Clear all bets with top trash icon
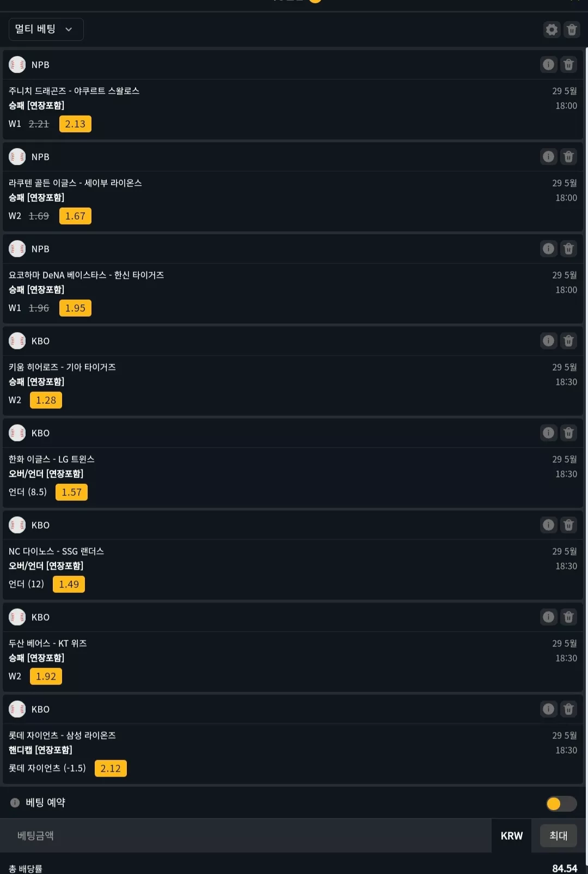This screenshot has width=588, height=874. point(572,29)
